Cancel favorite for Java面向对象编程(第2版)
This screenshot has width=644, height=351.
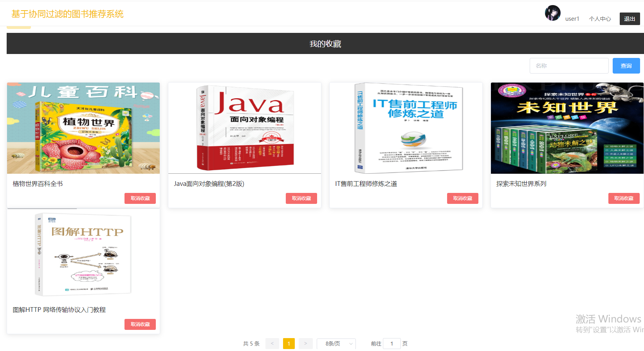click(301, 198)
